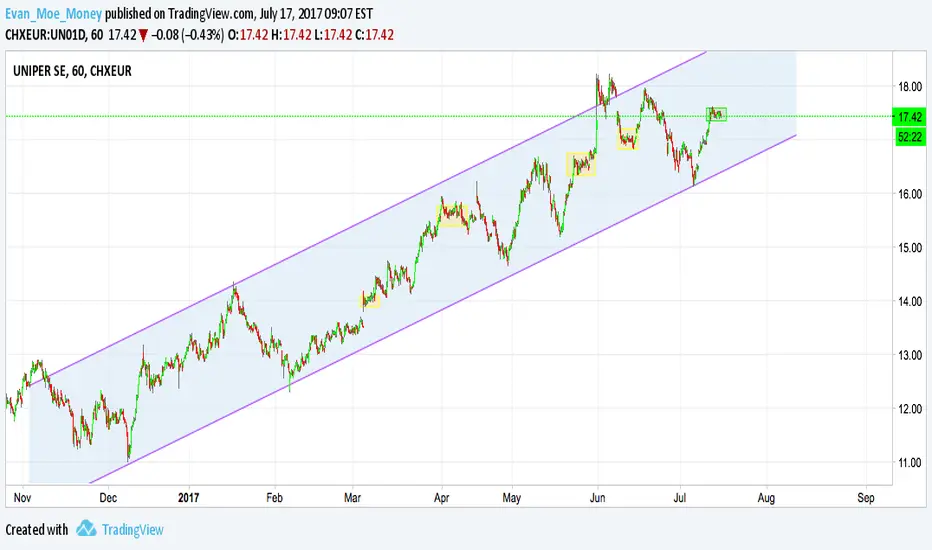Click the 18.00 price axis label
The height and width of the screenshot is (550, 932).
tap(910, 87)
